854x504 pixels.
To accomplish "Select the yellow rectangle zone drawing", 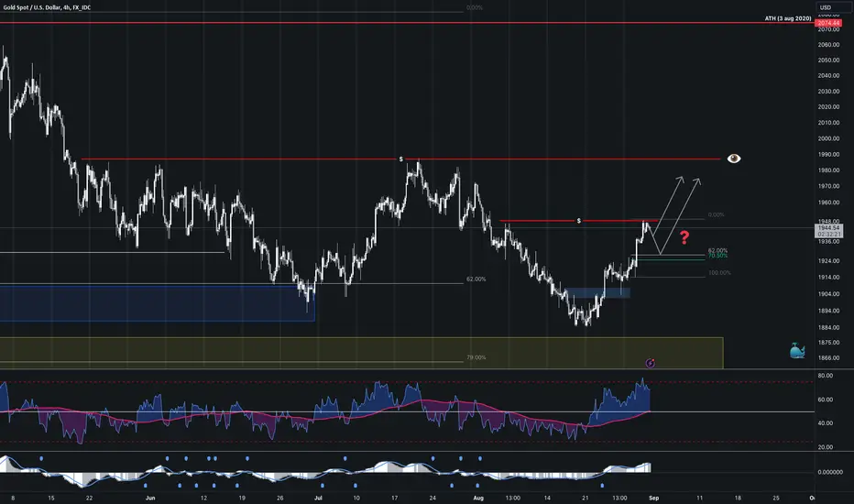I will click(362, 353).
